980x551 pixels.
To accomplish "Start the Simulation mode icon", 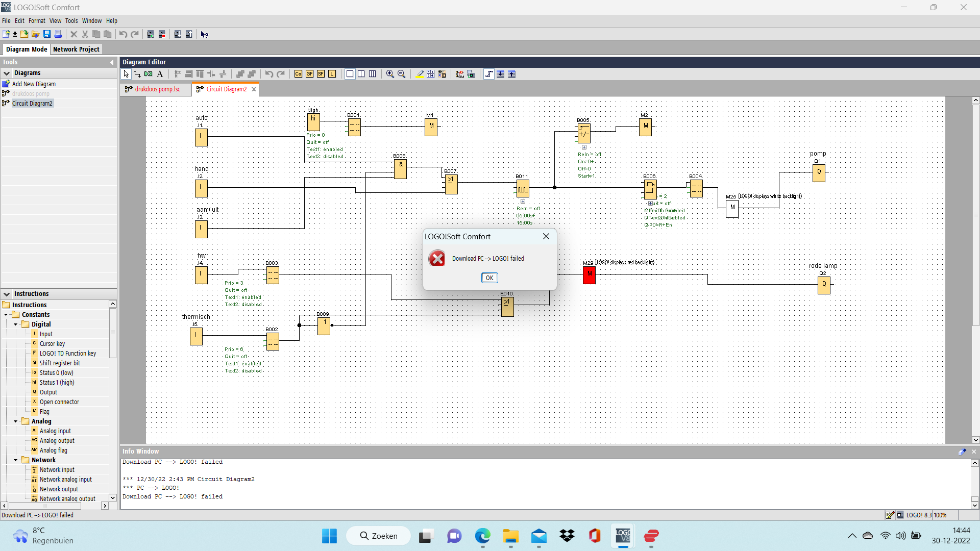I will pyautogui.click(x=459, y=74).
